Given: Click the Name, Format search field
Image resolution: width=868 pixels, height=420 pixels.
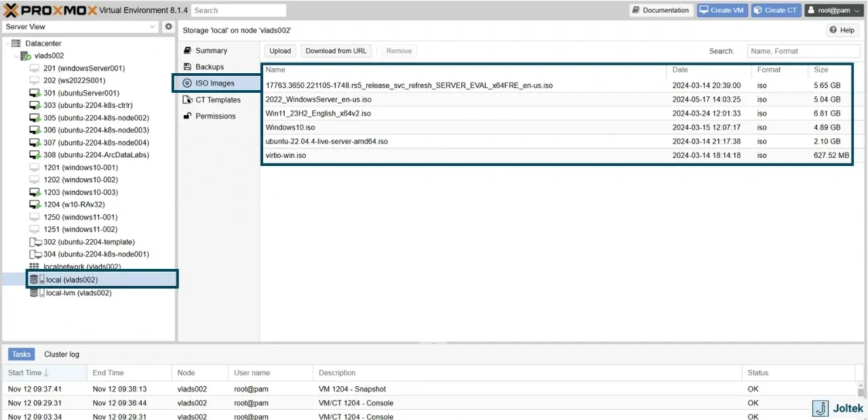Looking at the screenshot, I should click(x=804, y=51).
